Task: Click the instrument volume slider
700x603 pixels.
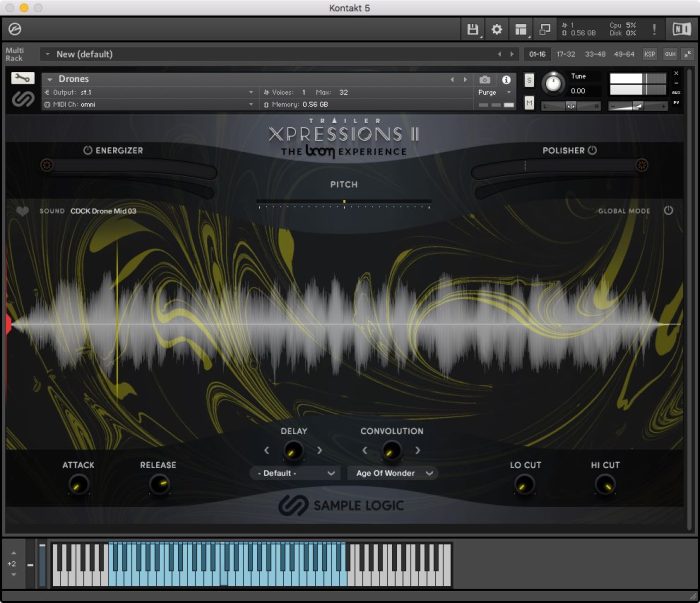Action: point(638,106)
